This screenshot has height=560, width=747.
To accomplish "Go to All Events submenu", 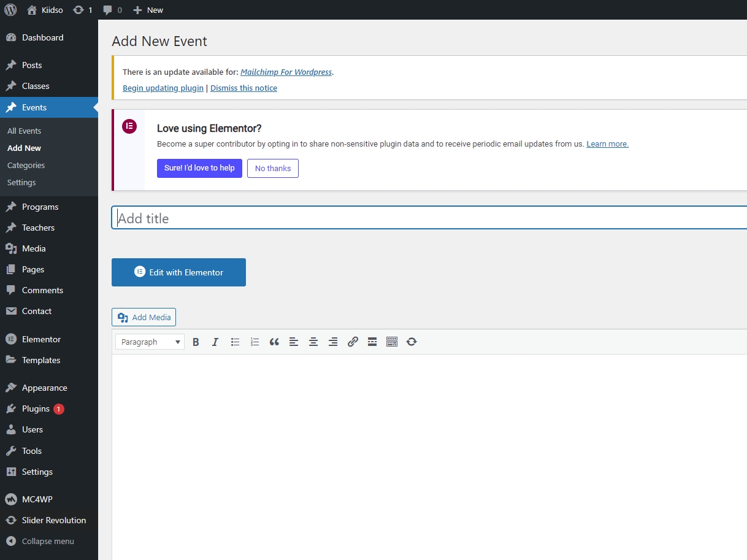I will [25, 131].
